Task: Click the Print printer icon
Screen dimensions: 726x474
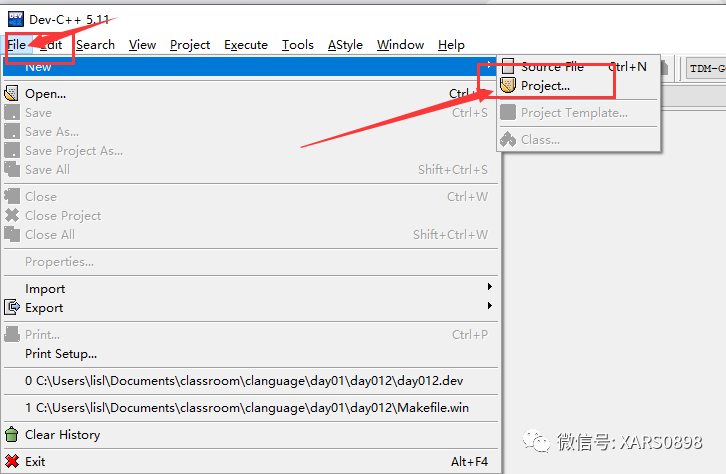Action: [x=12, y=334]
